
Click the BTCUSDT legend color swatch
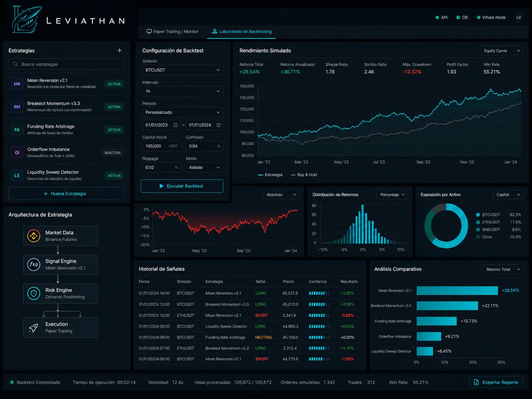478,215
